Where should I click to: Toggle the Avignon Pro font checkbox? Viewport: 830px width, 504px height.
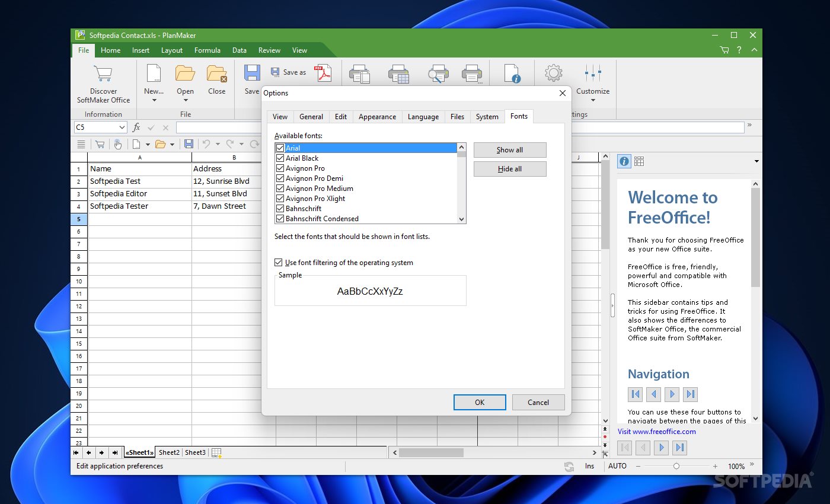(280, 168)
